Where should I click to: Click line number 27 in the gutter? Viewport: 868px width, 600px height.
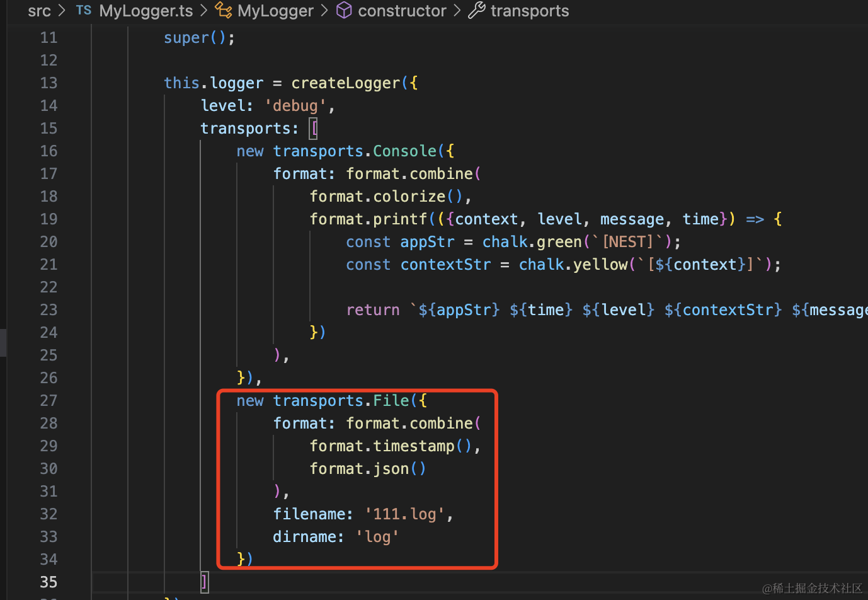pos(49,401)
